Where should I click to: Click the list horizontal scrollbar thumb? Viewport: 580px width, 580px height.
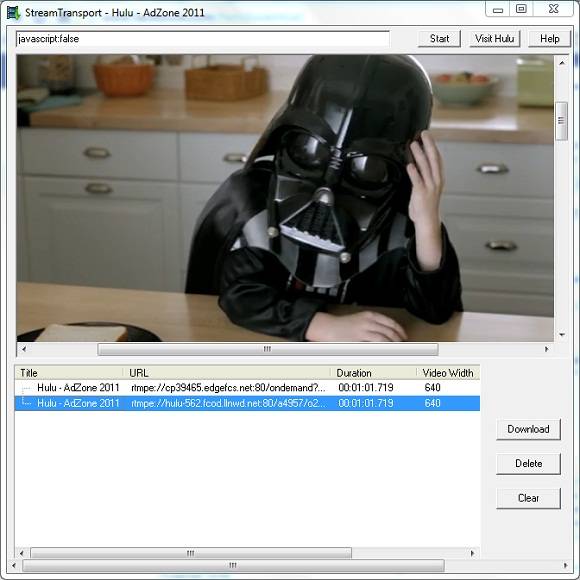[x=191, y=553]
